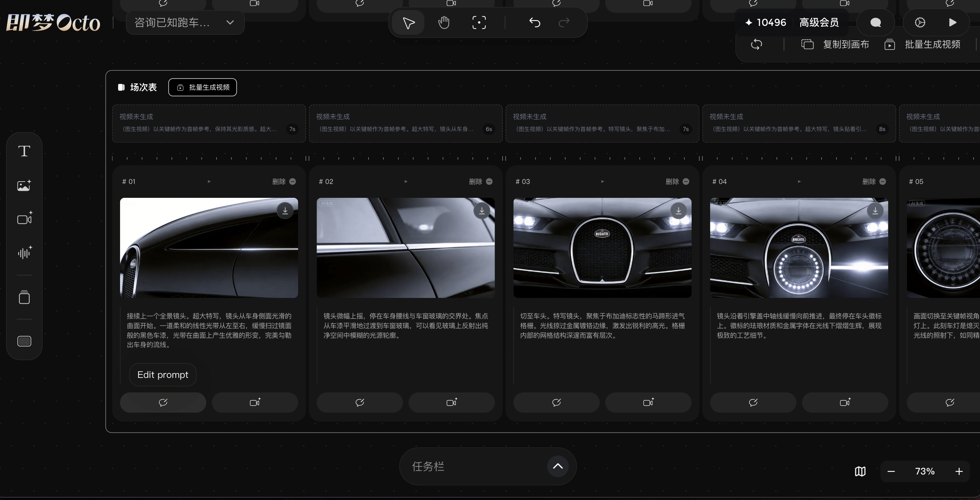980x500 pixels.
Task: Download the scene 04 image
Action: click(x=875, y=211)
